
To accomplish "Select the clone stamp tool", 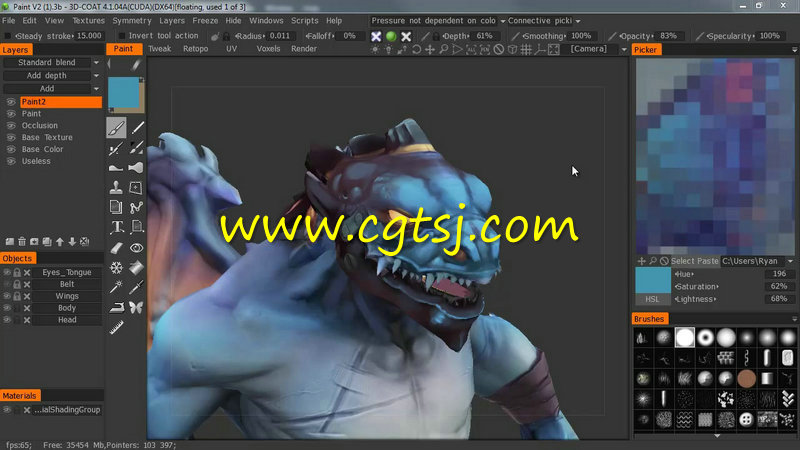I will click(x=116, y=187).
